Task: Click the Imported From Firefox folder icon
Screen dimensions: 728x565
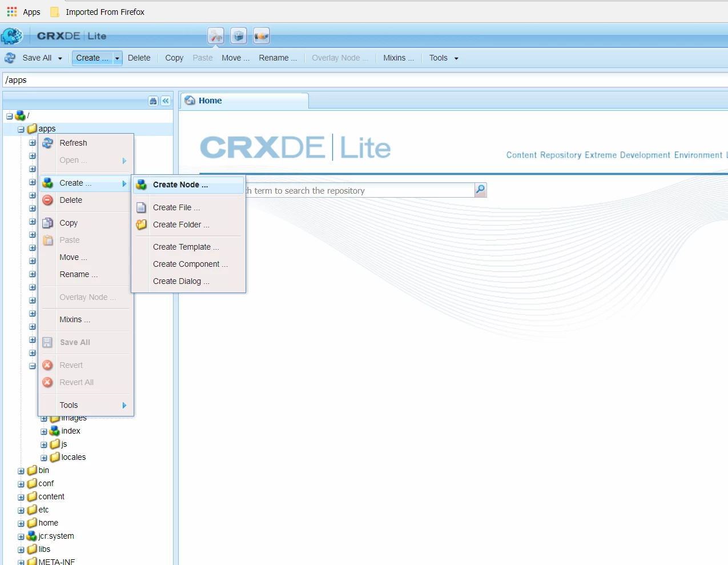Action: pos(55,12)
